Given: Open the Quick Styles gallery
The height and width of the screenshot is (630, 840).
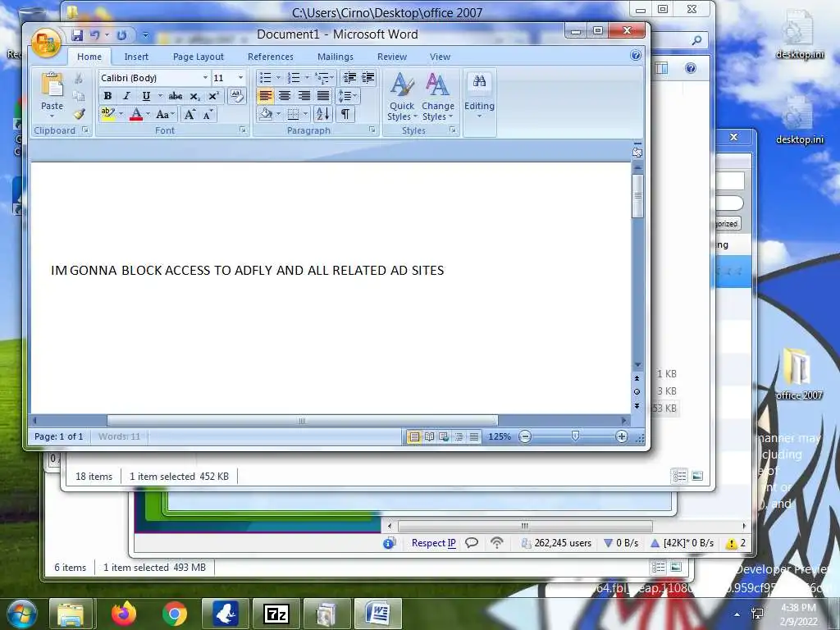Looking at the screenshot, I should click(x=402, y=97).
